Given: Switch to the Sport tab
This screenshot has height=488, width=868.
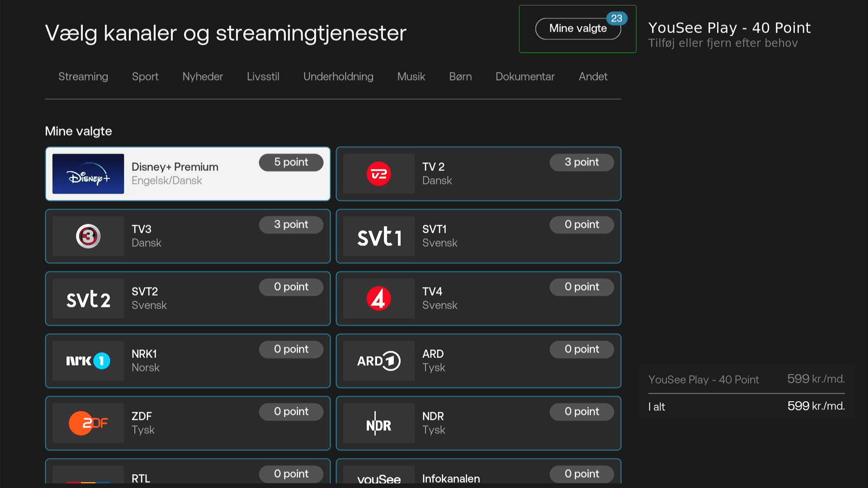Looking at the screenshot, I should [x=145, y=77].
